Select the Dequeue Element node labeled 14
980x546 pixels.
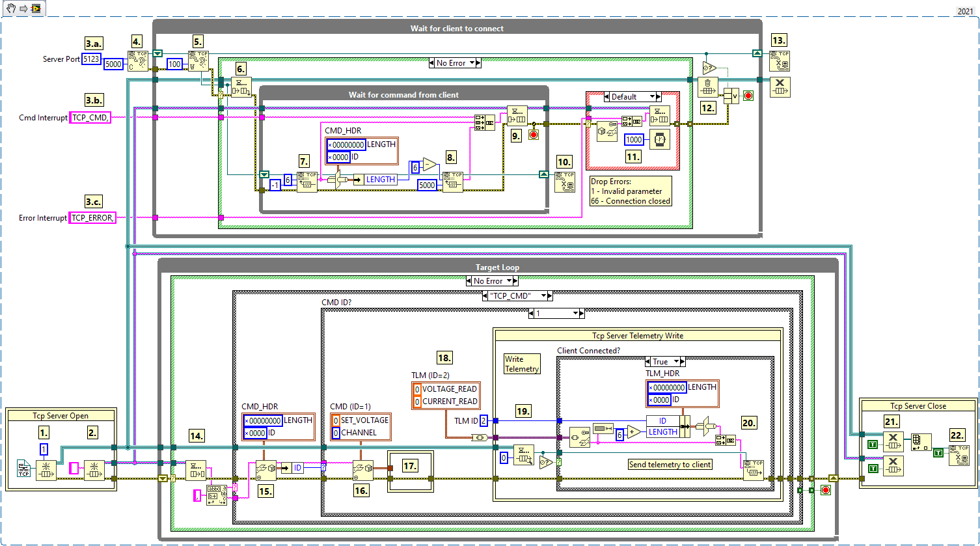(x=196, y=470)
